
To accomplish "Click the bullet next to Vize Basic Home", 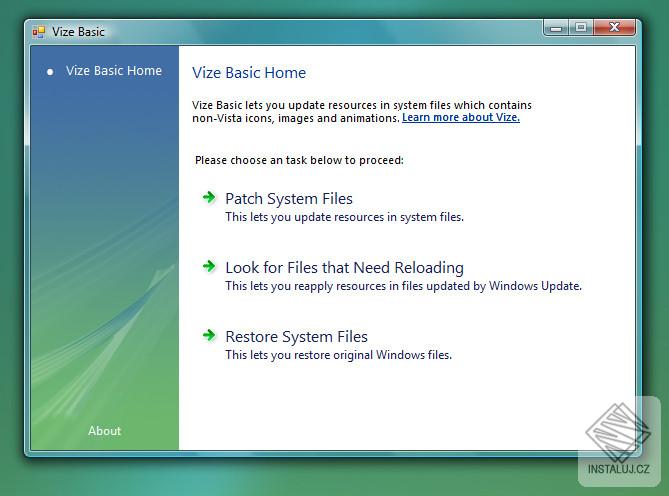I will tap(50, 72).
